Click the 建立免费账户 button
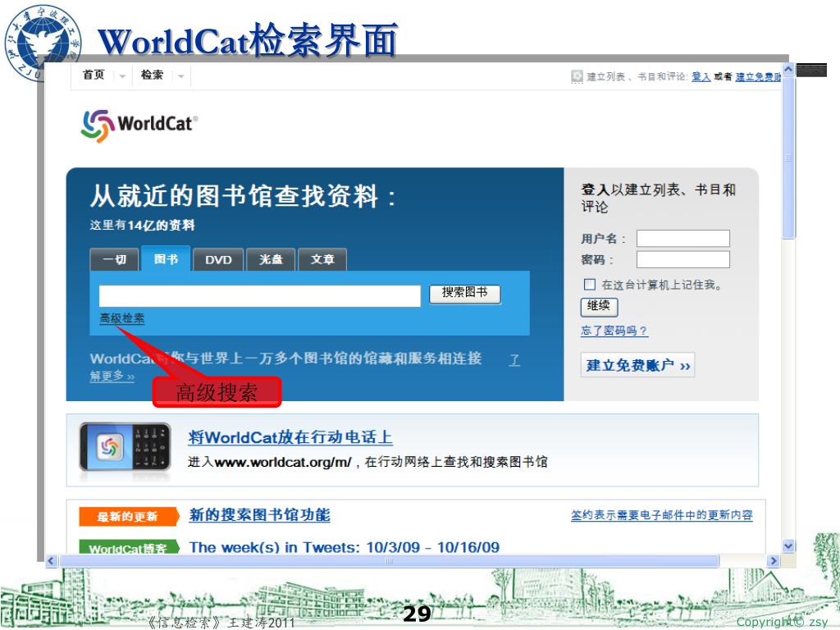The width and height of the screenshot is (840, 630). point(637,365)
